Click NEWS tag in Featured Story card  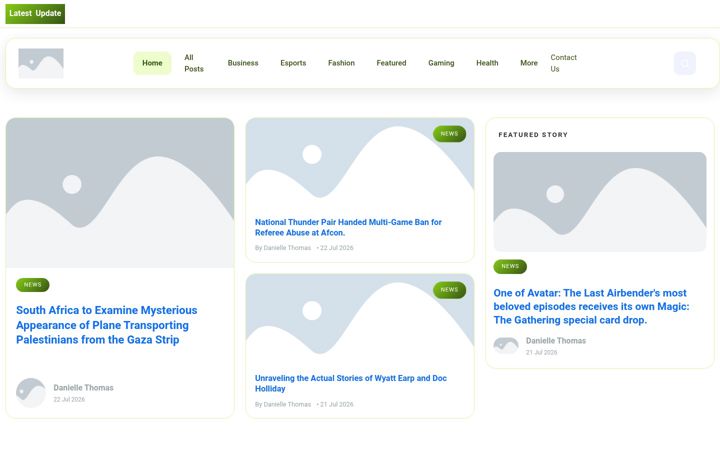pyautogui.click(x=510, y=266)
